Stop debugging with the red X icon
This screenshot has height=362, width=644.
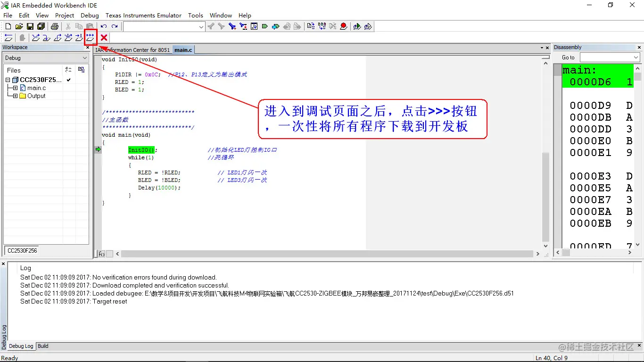104,38
